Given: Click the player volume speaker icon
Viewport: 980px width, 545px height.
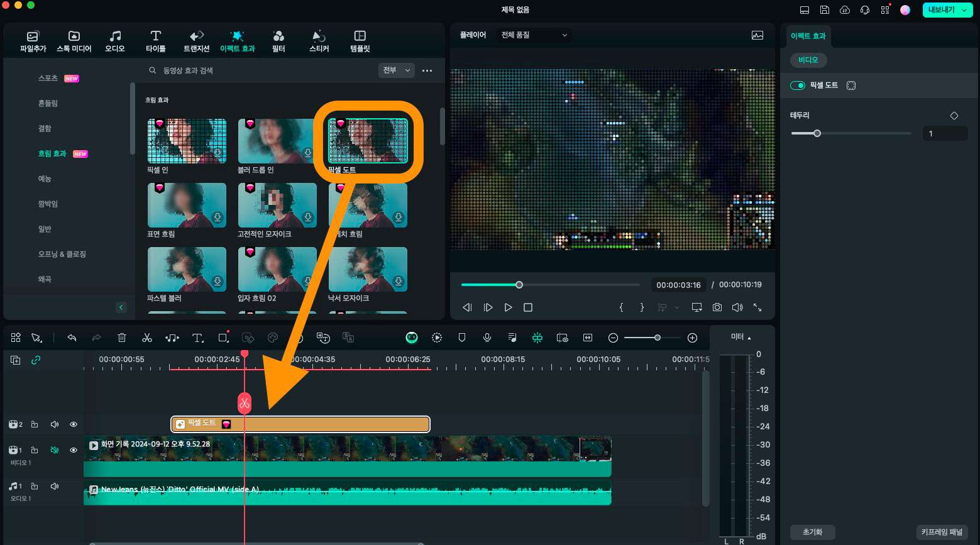Looking at the screenshot, I should (737, 307).
